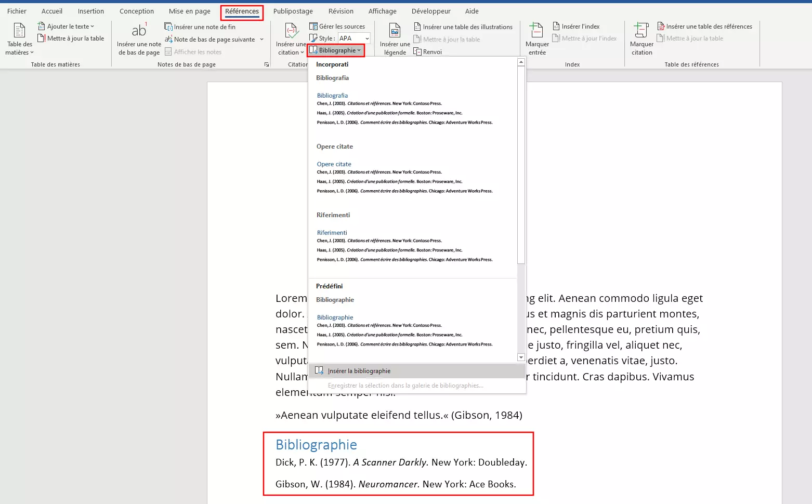Click Mettre à jour la table in Table des matières
Viewport: 812px width, 504px height.
[71, 38]
